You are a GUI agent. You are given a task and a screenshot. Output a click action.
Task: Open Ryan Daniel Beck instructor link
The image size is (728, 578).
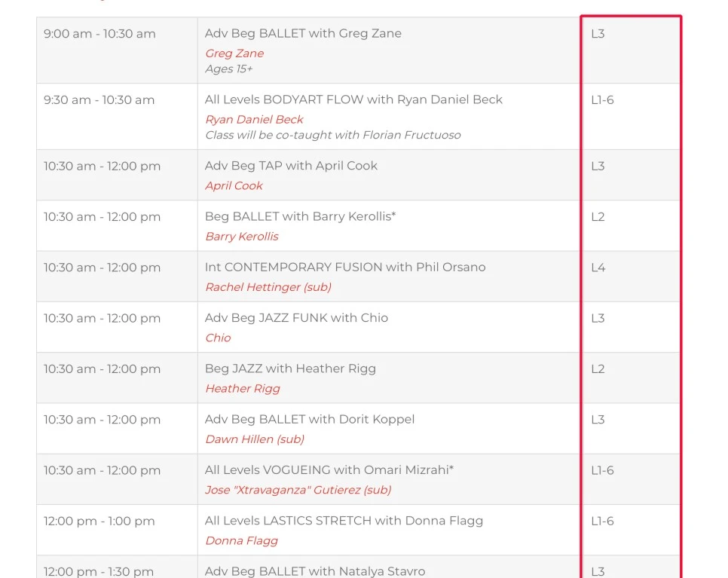pyautogui.click(x=254, y=119)
